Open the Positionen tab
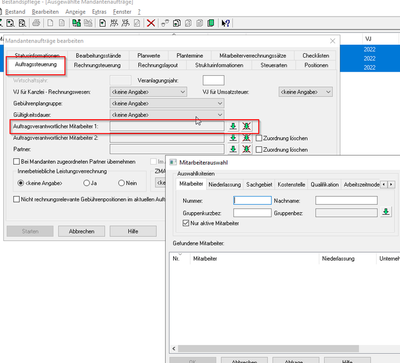This screenshot has width=400, height=363. tap(316, 65)
